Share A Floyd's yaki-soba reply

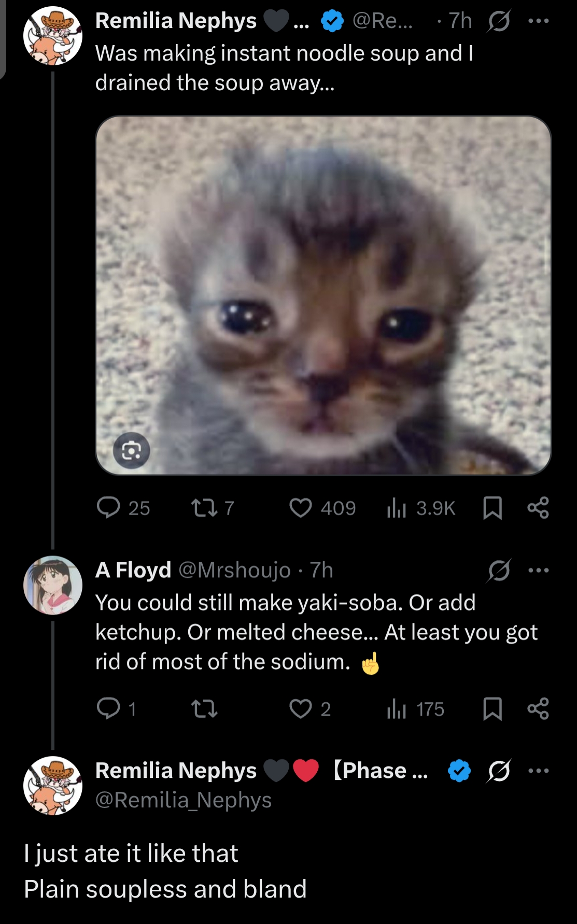pyautogui.click(x=538, y=708)
